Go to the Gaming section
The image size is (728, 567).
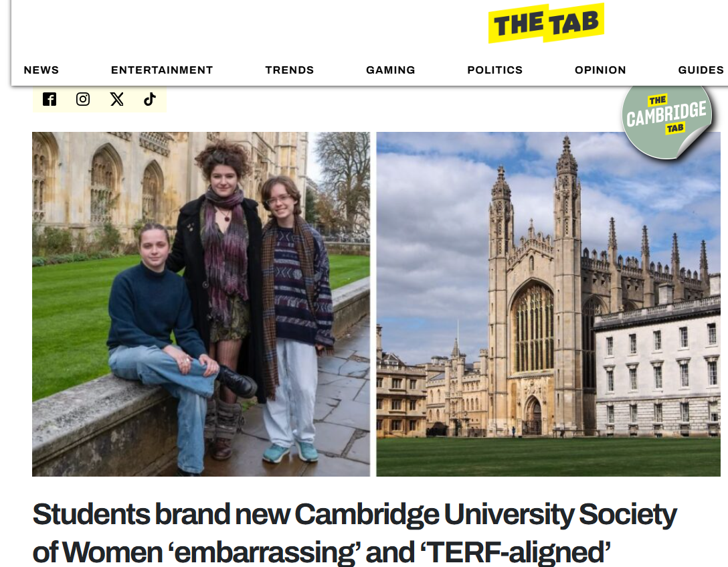[391, 70]
